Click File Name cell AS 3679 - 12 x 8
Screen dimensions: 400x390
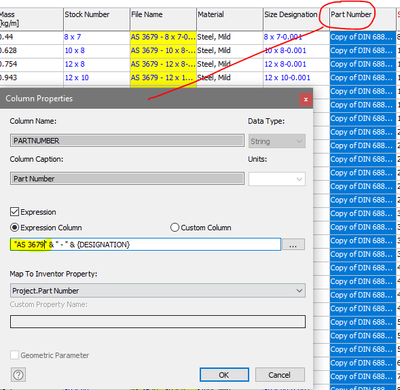pos(163,64)
